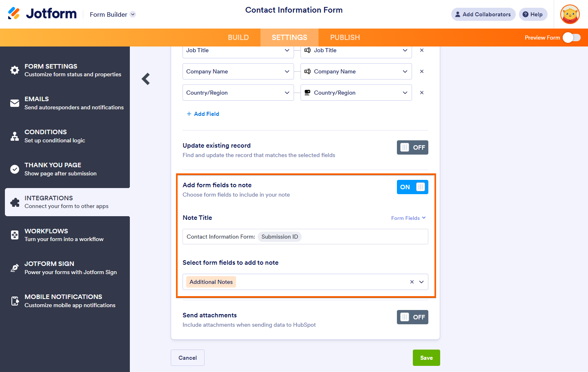The width and height of the screenshot is (588, 372).
Task: Click the Jotform logo icon
Action: (14, 13)
